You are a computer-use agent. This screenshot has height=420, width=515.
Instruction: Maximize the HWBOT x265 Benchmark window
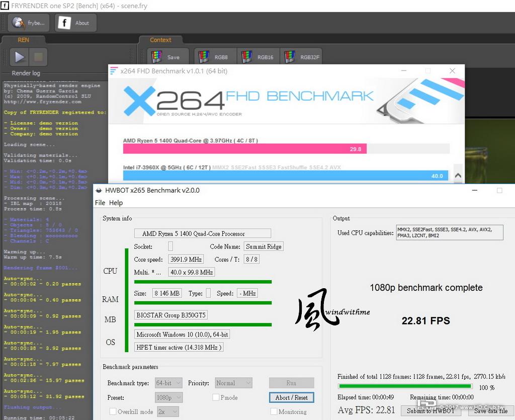[x=499, y=190]
